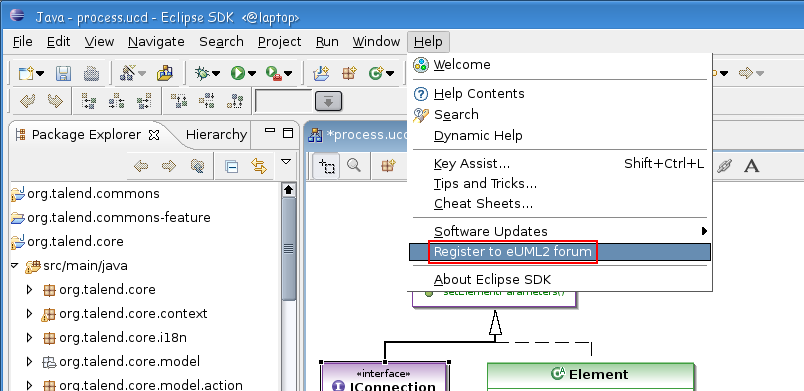Click the first vertical layout alignment icon
This screenshot has height=391, width=804.
tap(179, 101)
